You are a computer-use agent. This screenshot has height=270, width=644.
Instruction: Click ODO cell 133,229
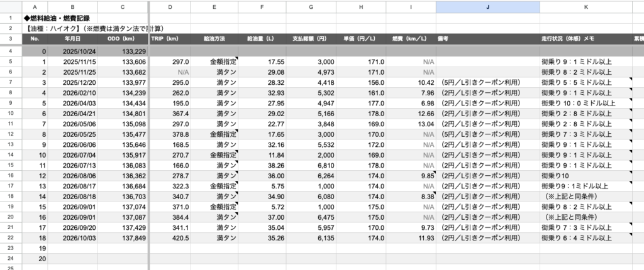click(x=123, y=51)
